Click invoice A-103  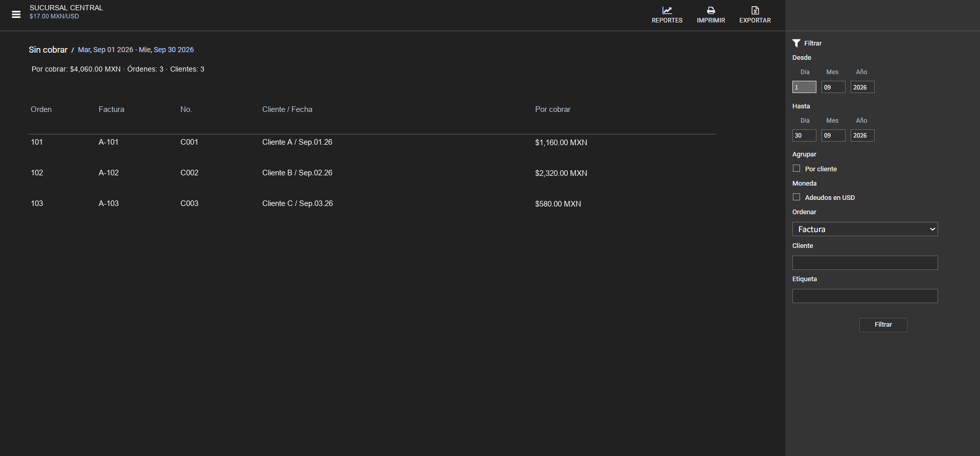(108, 203)
